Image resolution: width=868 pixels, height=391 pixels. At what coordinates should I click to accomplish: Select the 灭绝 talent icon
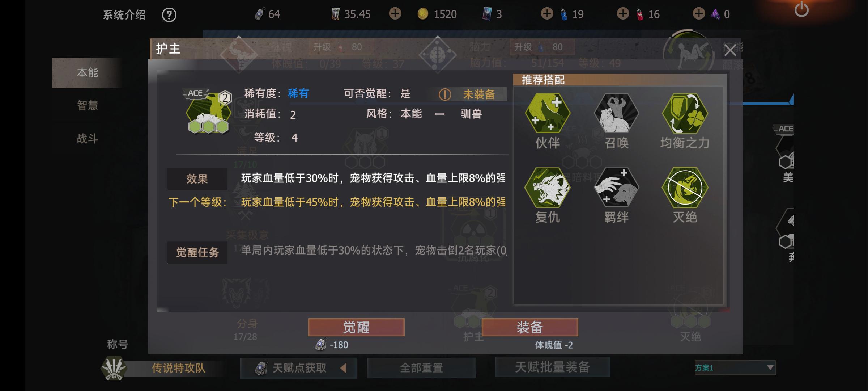pos(685,188)
